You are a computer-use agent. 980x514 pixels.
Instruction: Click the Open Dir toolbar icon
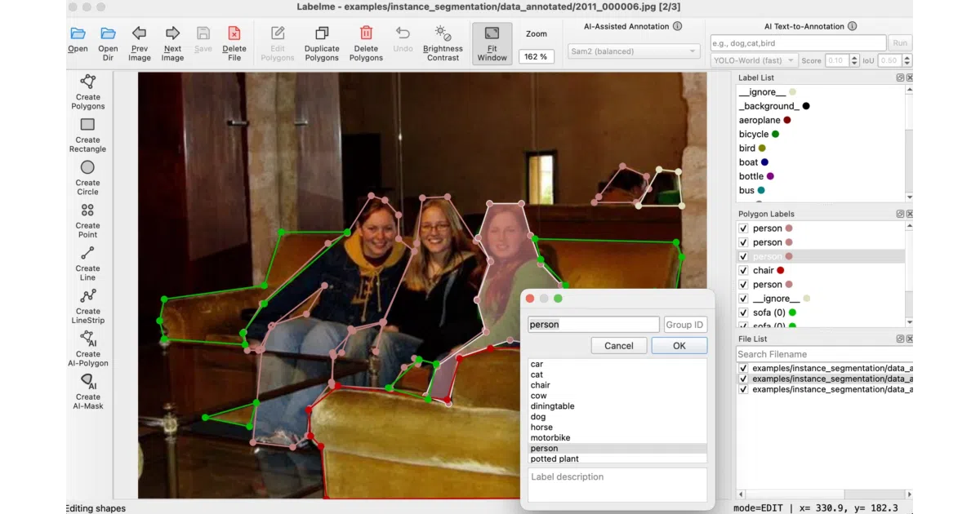click(108, 43)
